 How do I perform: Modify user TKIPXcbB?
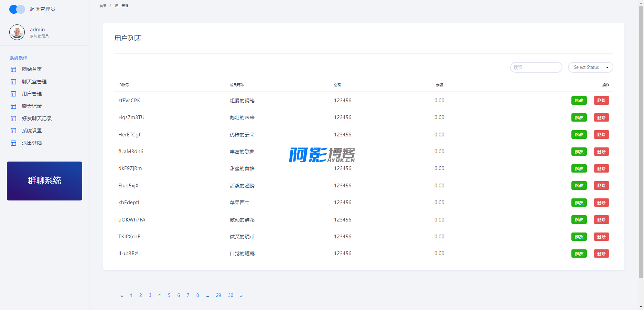579,237
